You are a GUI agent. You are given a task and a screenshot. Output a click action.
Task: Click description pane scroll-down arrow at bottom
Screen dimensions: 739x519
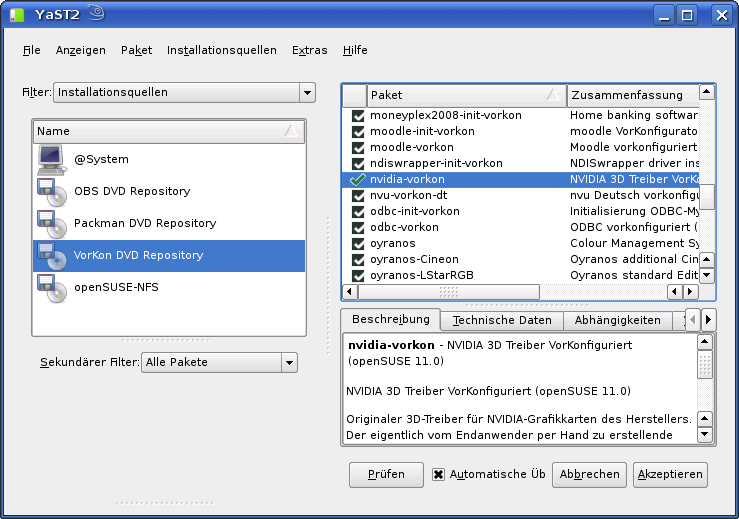coord(704,434)
